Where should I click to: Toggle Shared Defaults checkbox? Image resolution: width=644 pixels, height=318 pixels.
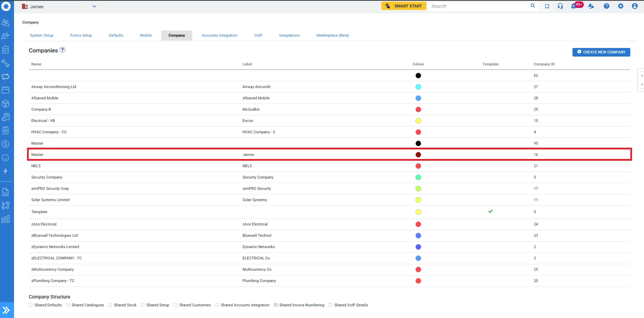(x=31, y=305)
